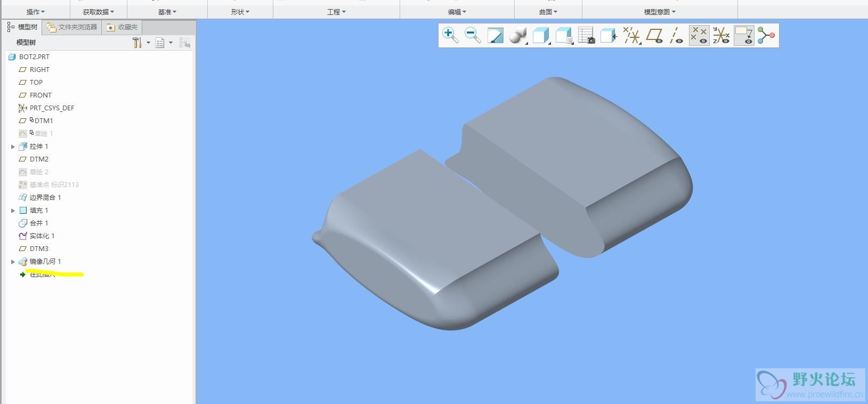Click the Zoom In magnifier icon
The image size is (868, 404).
[x=450, y=36]
